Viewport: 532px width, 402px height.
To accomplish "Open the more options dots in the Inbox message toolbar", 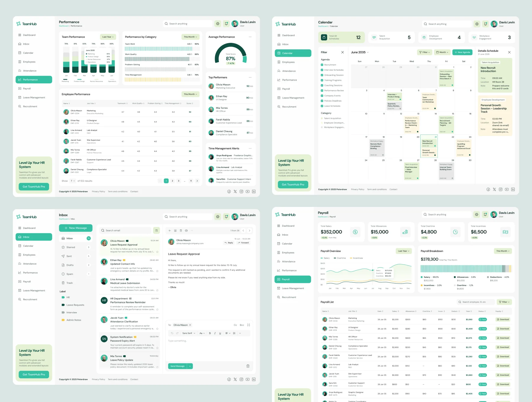I will click(x=192, y=231).
